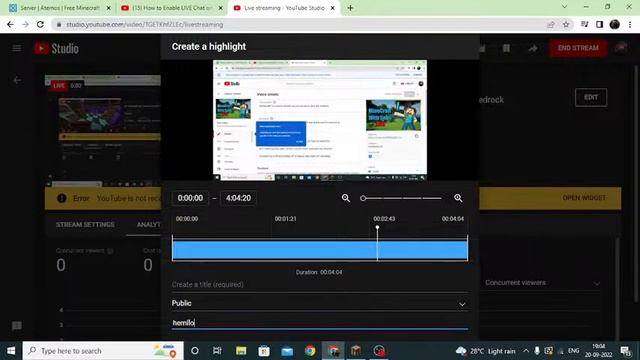640x360 pixels.
Task: Open the notification center icon
Action: (x=625, y=351)
